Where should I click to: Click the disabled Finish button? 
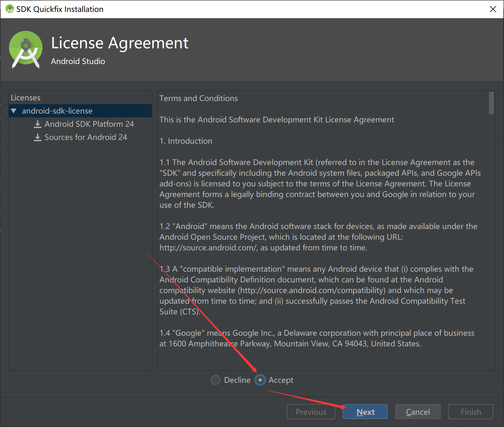pos(471,412)
